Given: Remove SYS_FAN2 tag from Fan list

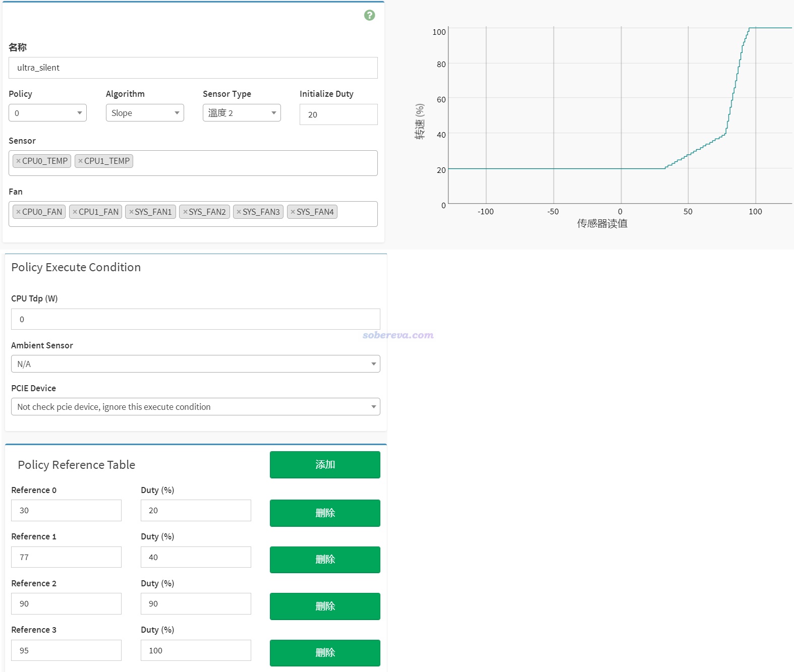Looking at the screenshot, I should [x=185, y=212].
